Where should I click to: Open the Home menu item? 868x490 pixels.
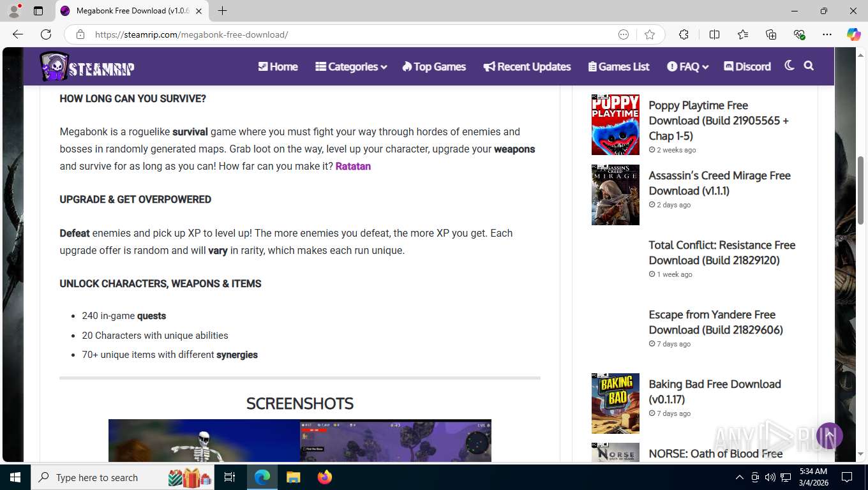278,66
